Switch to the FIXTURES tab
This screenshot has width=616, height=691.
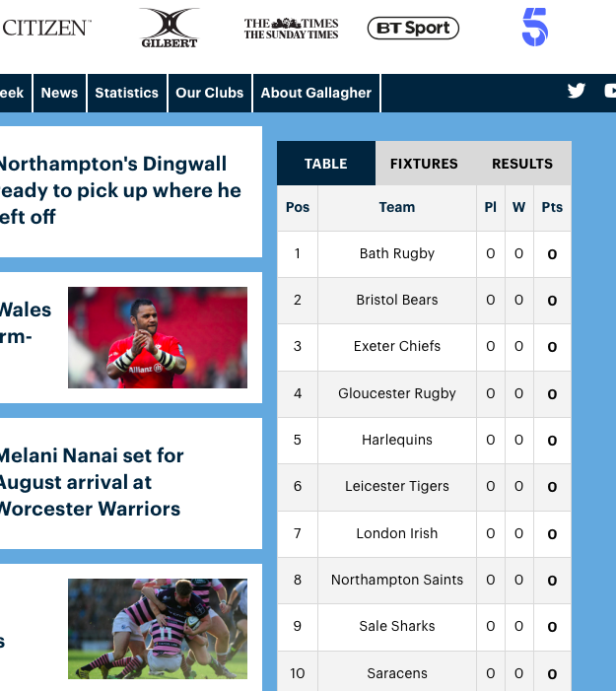[x=424, y=164]
